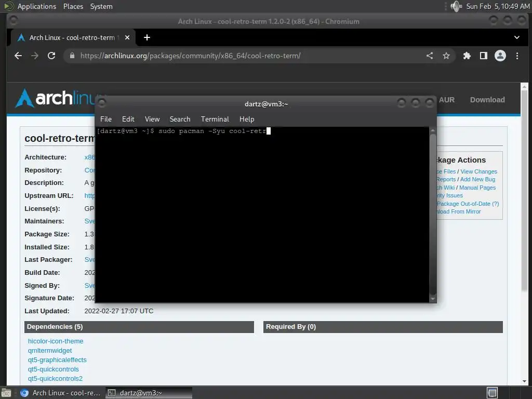This screenshot has height=399, width=532.
Task: Click the terminal scrollbar up arrow
Action: (433, 130)
